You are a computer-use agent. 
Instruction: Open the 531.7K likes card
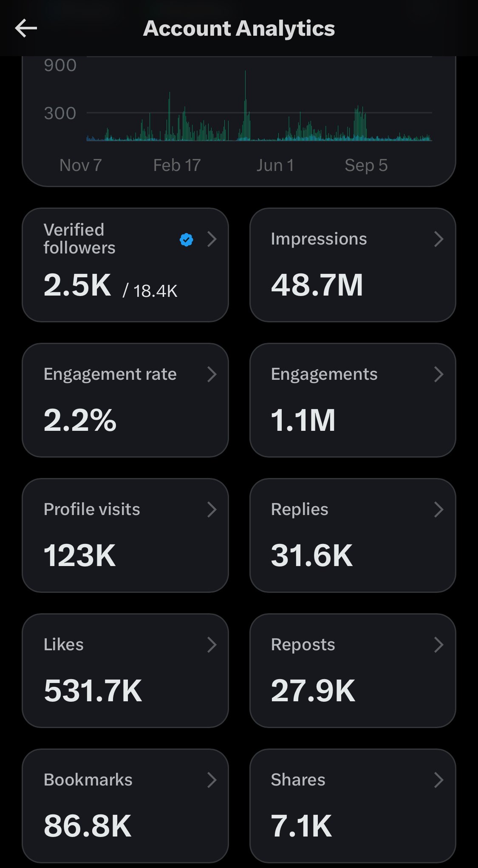[x=125, y=670]
